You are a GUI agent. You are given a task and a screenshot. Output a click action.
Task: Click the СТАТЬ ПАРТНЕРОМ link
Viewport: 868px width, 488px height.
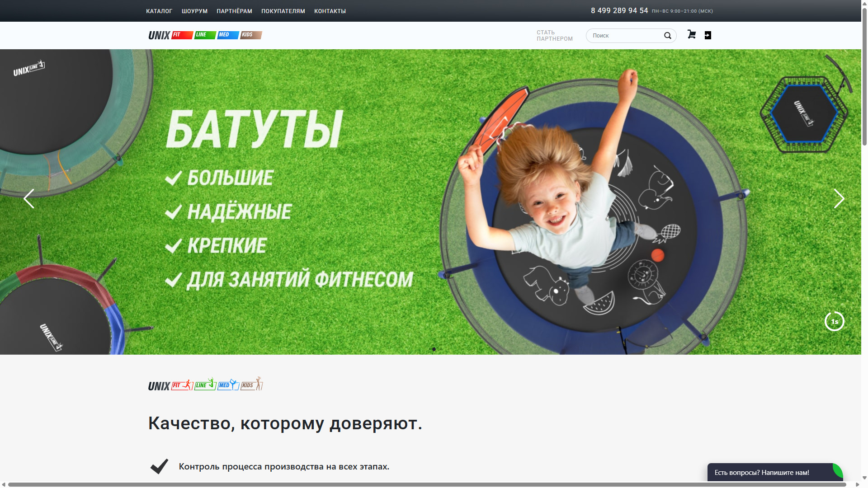pyautogui.click(x=555, y=36)
